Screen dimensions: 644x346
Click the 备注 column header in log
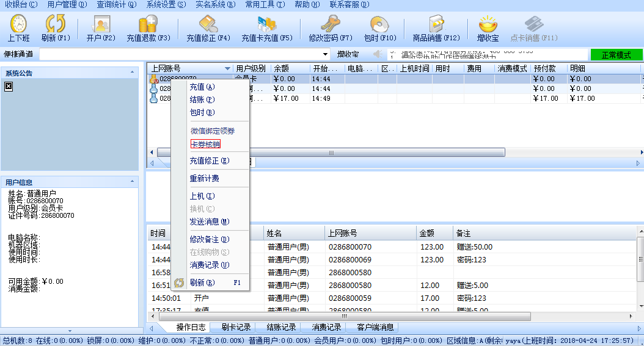pyautogui.click(x=544, y=233)
